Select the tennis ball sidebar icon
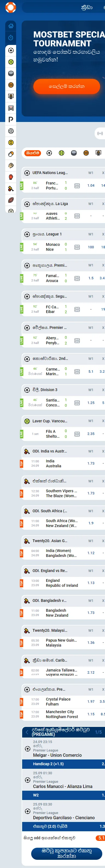The height and width of the screenshot is (868, 105). coord(11,62)
